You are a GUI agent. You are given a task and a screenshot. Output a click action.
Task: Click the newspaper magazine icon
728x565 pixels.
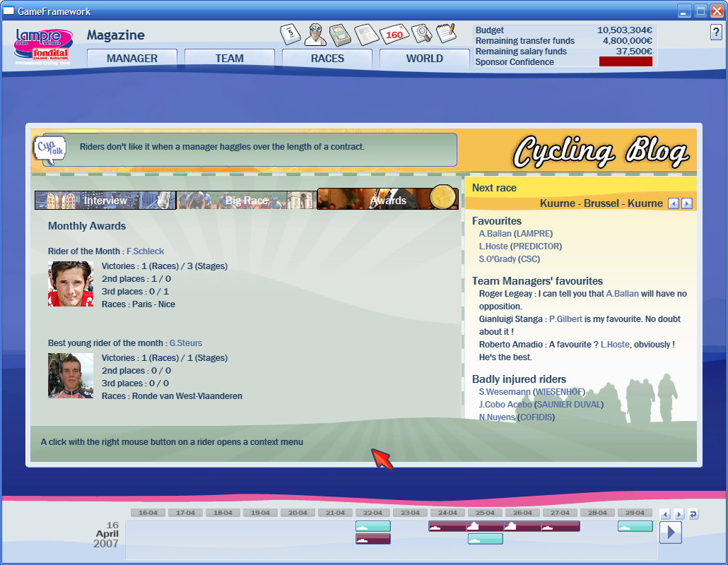tap(366, 35)
